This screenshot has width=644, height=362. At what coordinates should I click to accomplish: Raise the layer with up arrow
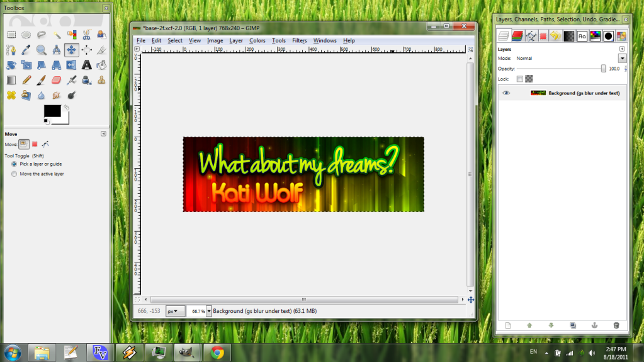529,325
